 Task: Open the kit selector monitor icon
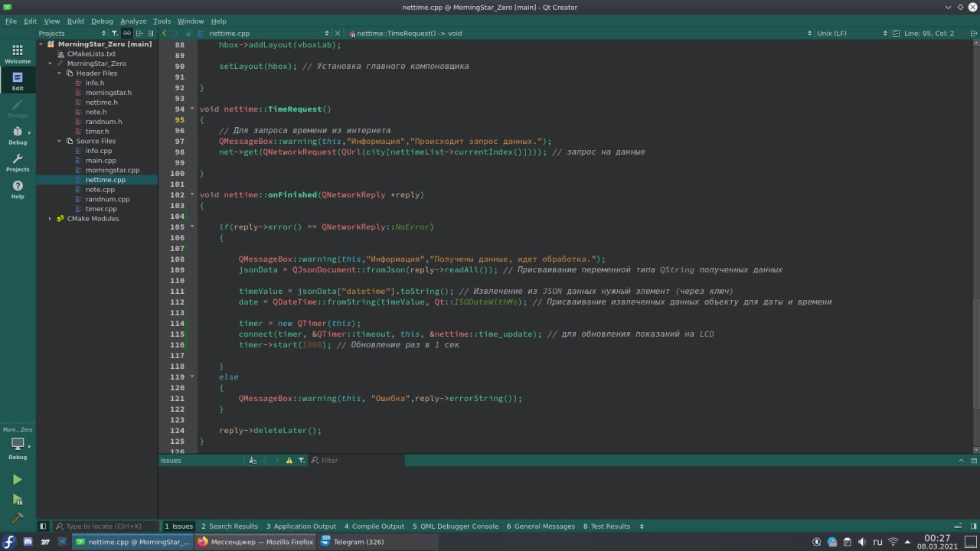point(18,445)
